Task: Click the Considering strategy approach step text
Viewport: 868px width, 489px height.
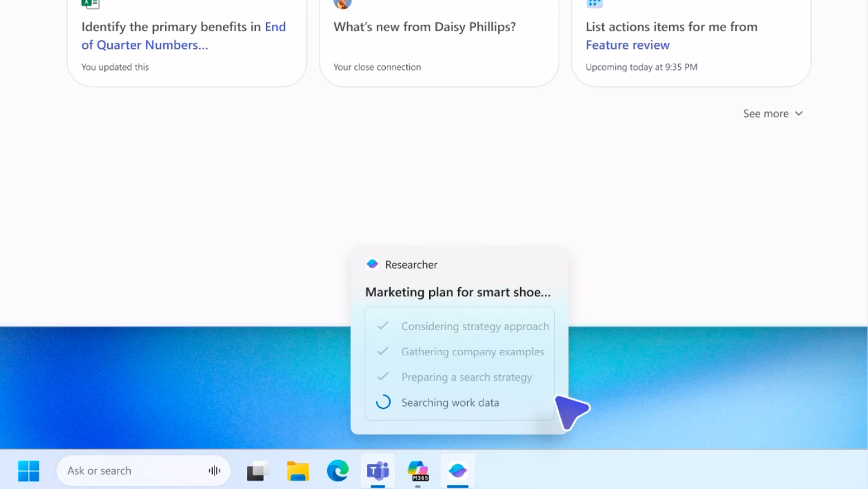Action: (475, 326)
